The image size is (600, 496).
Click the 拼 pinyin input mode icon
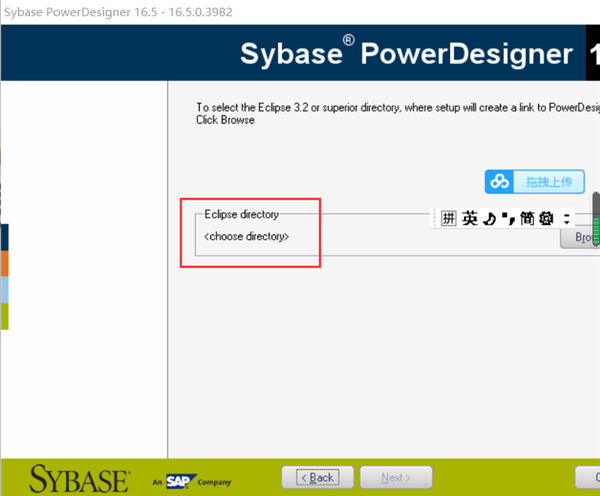[449, 218]
